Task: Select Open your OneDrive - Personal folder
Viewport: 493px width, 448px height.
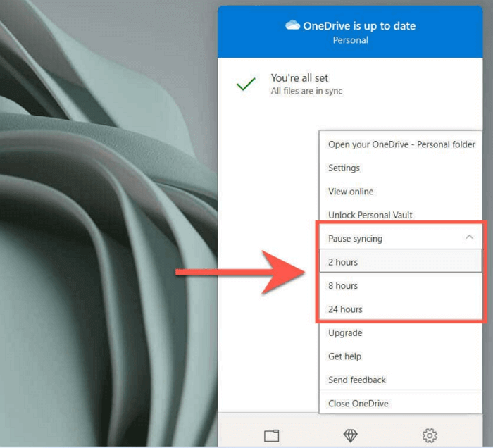Action: [401, 144]
